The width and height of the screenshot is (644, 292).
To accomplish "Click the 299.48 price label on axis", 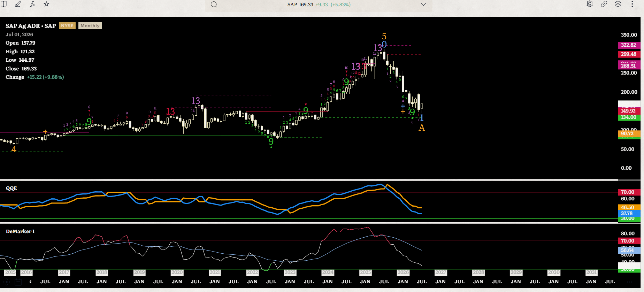I will [629, 54].
